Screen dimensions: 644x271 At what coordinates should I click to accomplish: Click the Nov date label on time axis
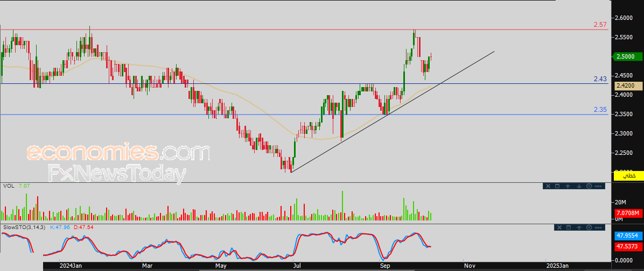click(x=470, y=266)
